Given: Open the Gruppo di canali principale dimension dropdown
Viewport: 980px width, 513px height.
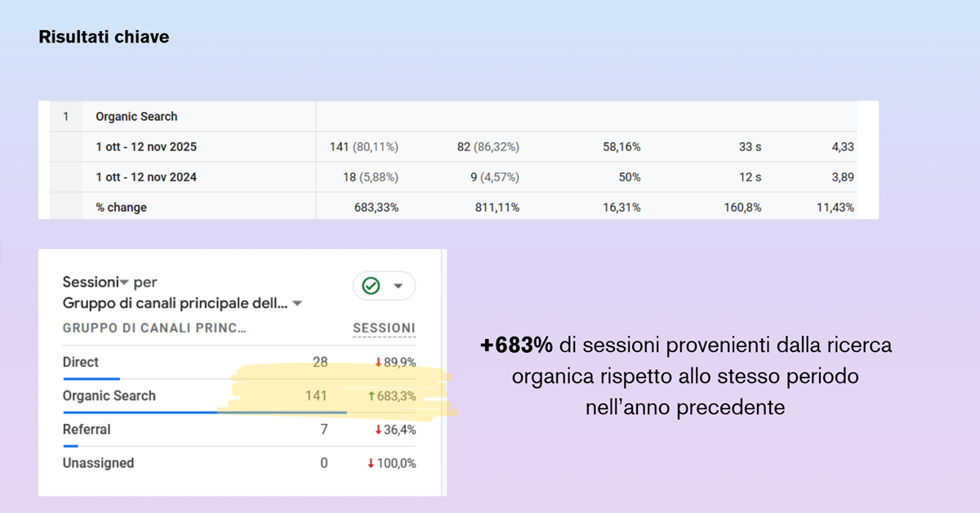Looking at the screenshot, I should [298, 304].
